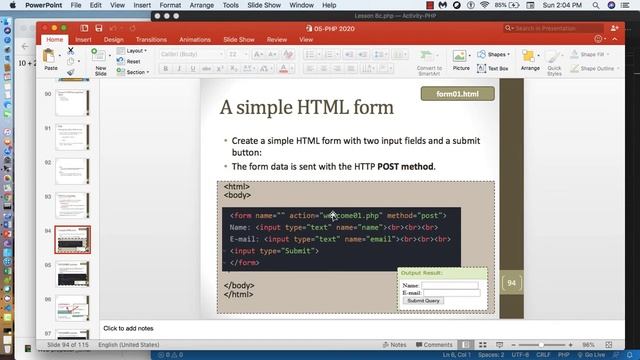This screenshot has height=360, width=640.
Task: Open the Layout dropdown
Action: pos(132,51)
